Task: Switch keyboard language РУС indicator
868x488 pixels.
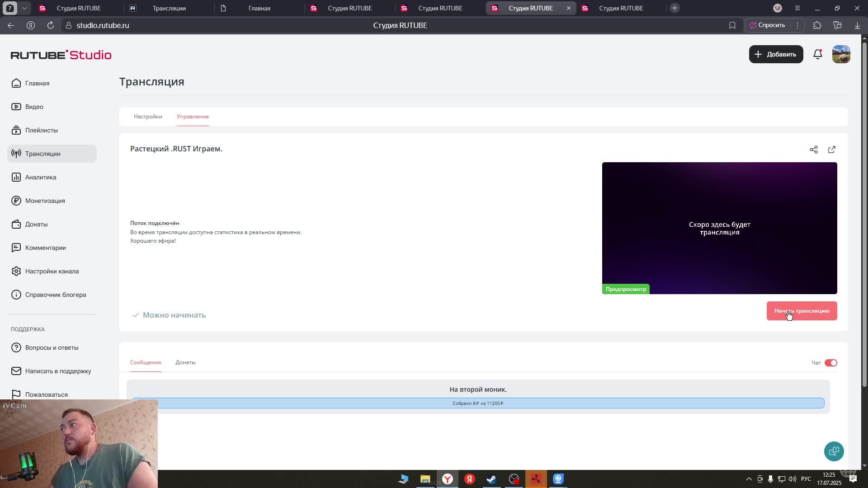Action: pos(806,479)
